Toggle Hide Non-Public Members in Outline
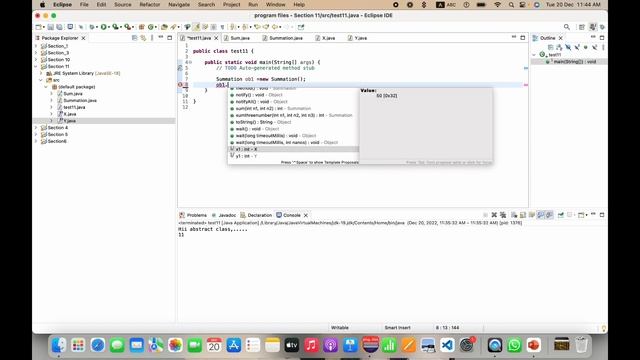The image size is (640, 360). coord(586,47)
